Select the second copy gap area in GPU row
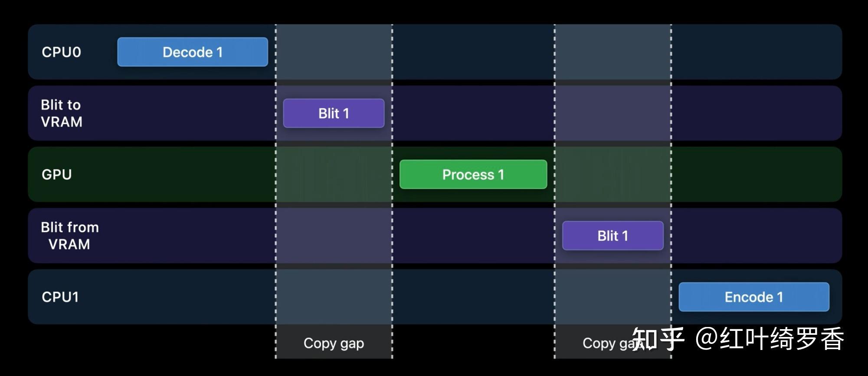 [x=613, y=174]
